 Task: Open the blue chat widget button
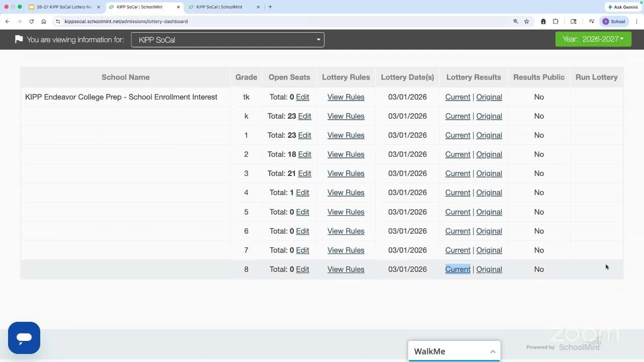pyautogui.click(x=24, y=338)
